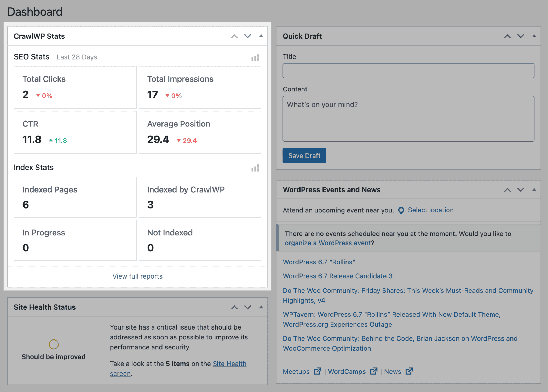Move Site Health Status widget down

pos(247,307)
